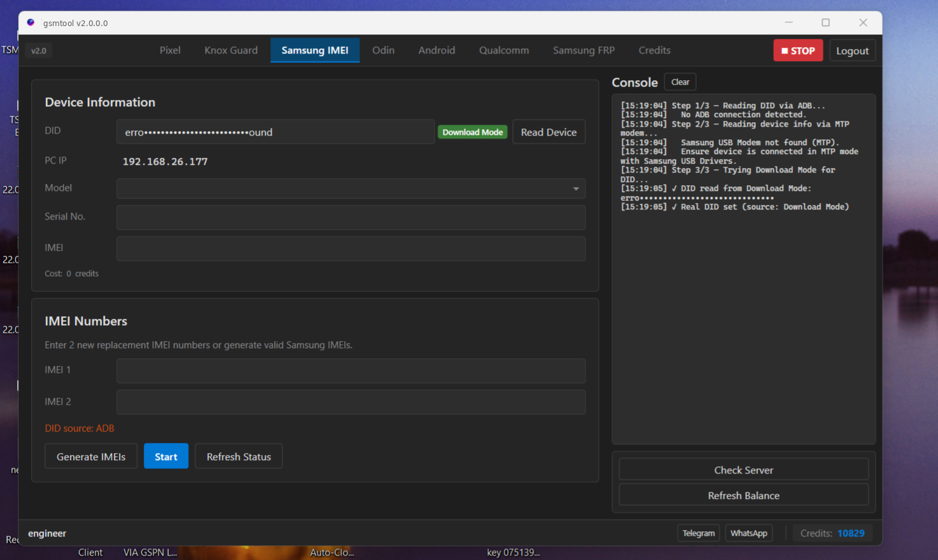
Task: Click the green Download Mode badge
Action: (473, 132)
